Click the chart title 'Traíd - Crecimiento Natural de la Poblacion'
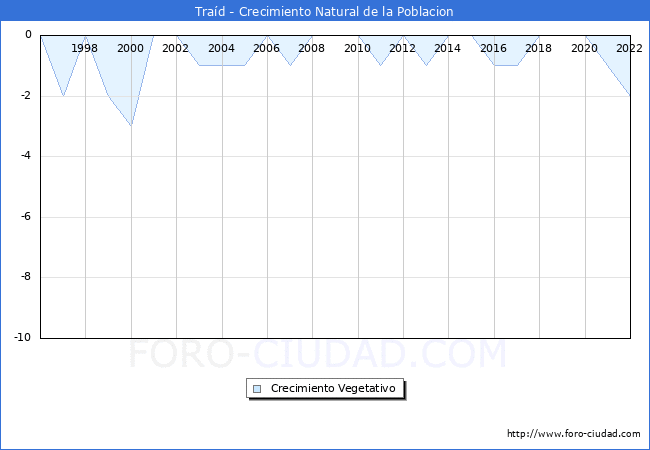The height and width of the screenshot is (450, 650). coord(324,11)
